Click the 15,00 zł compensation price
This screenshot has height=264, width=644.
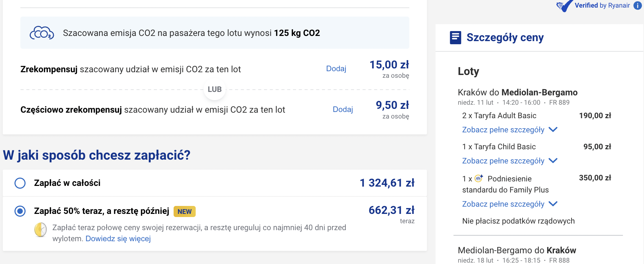pyautogui.click(x=389, y=65)
